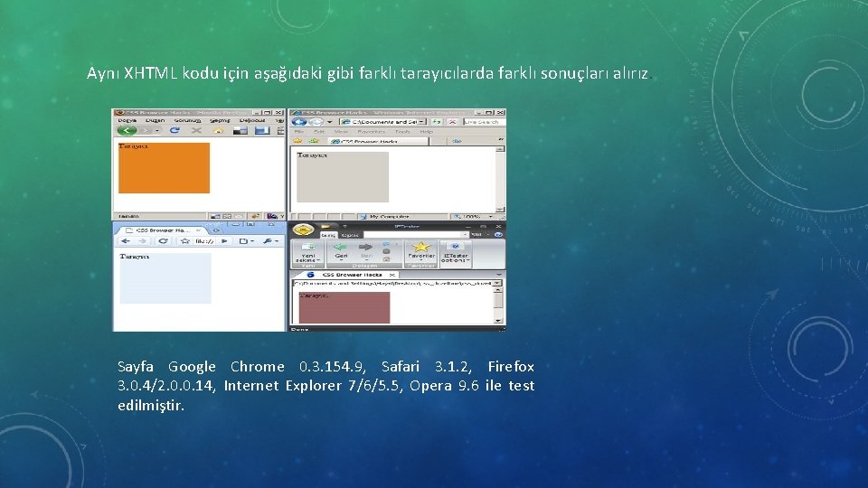Click the orange Tarayıcı box in Firefox

click(164, 168)
